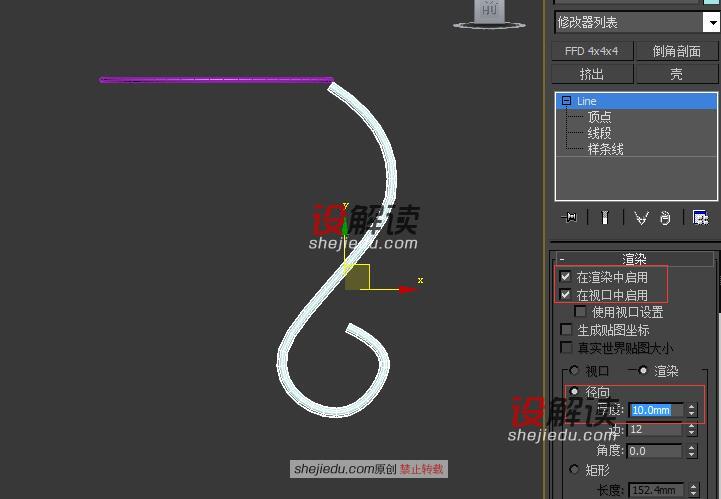The image size is (721, 499).
Task: Click the 长度 field showing 152.4mm
Action: [657, 490]
